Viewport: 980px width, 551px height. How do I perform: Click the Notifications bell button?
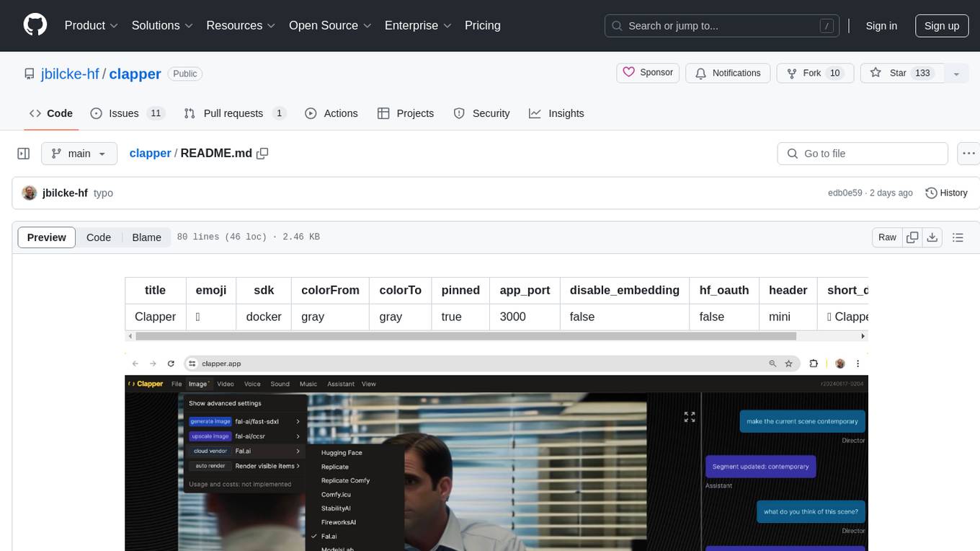[728, 73]
